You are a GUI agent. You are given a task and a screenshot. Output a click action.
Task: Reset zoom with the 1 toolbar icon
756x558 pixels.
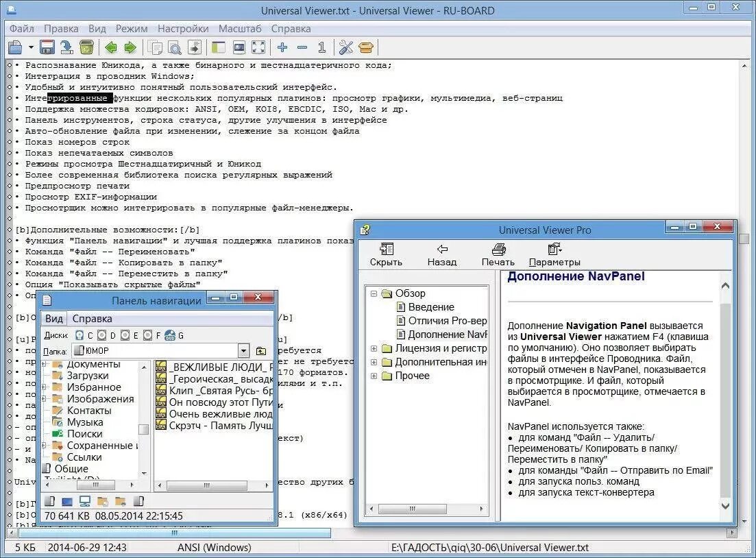coord(321,47)
